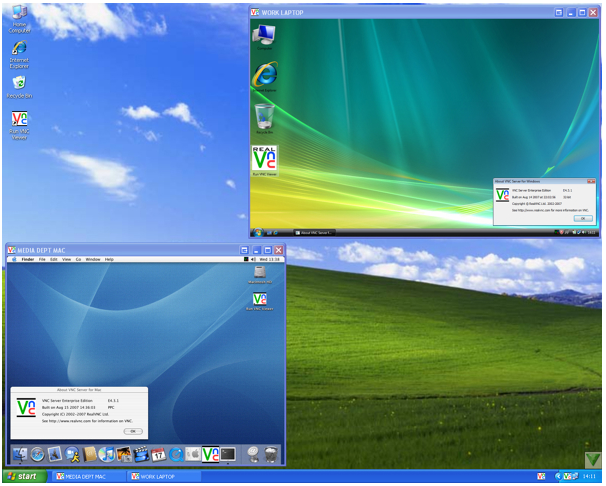
Task: Open the Vista Start orb in WORK LAPTOP
Action: (258, 232)
